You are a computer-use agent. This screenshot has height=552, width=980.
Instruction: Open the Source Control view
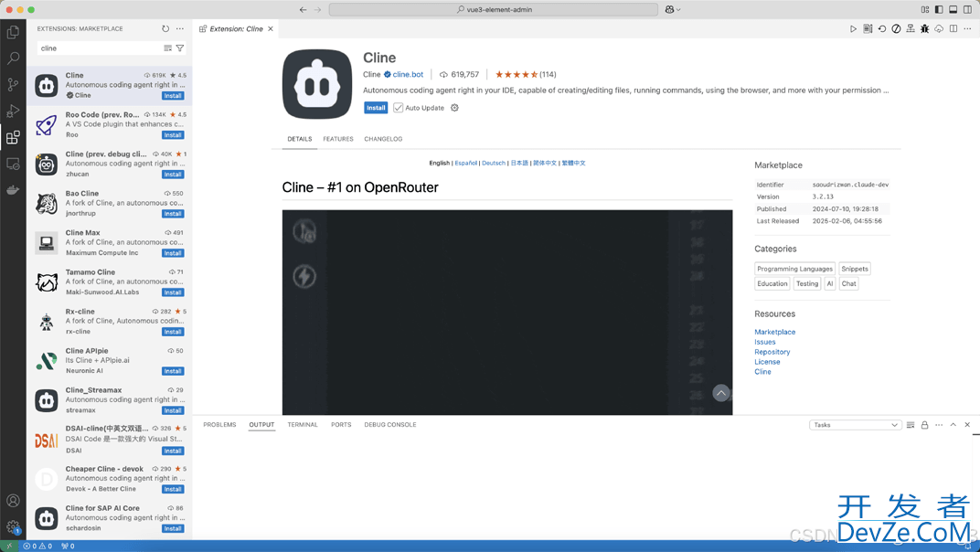tap(13, 84)
